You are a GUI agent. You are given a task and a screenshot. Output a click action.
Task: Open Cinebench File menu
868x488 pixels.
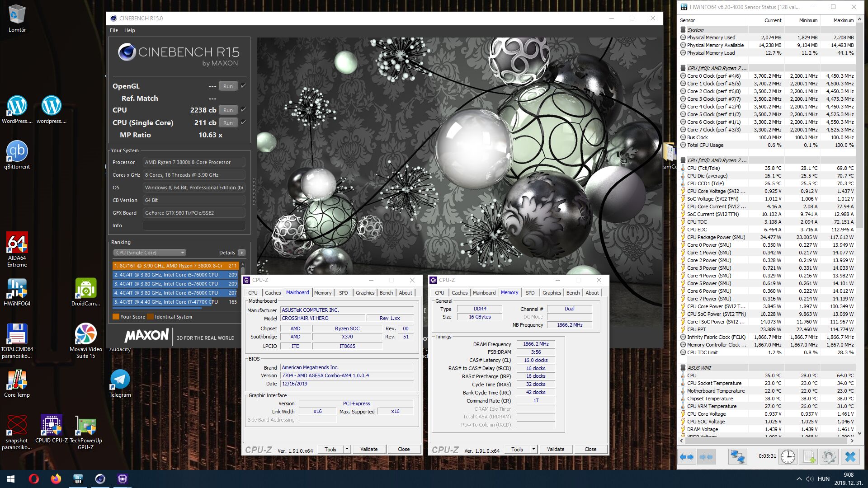tap(114, 30)
